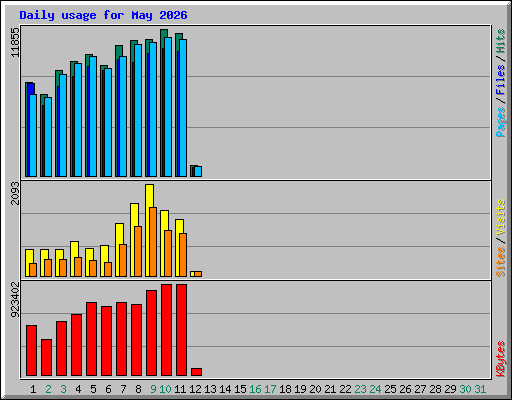Click day 21 on the axis
The width and height of the screenshot is (512, 400).
[330, 389]
